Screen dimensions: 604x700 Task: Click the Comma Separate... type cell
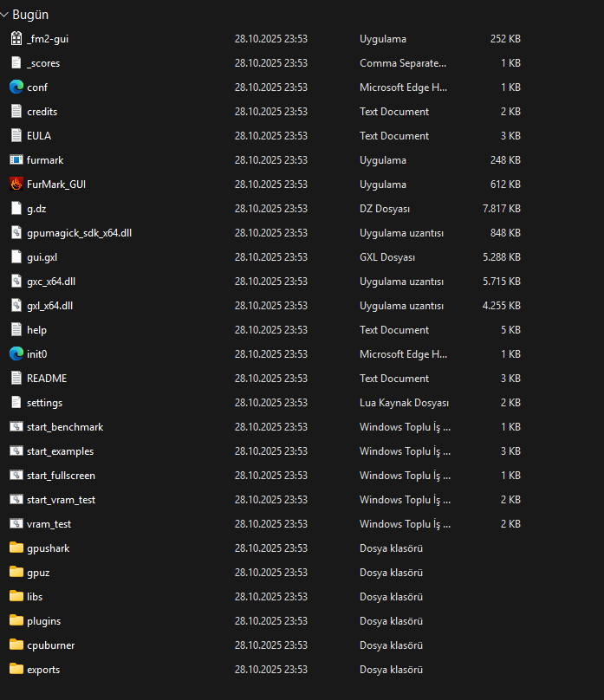click(403, 63)
